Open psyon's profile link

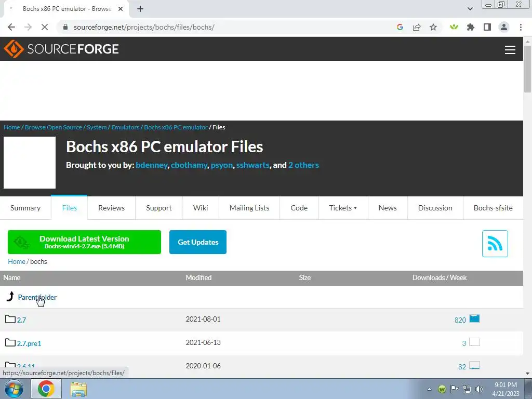point(221,165)
